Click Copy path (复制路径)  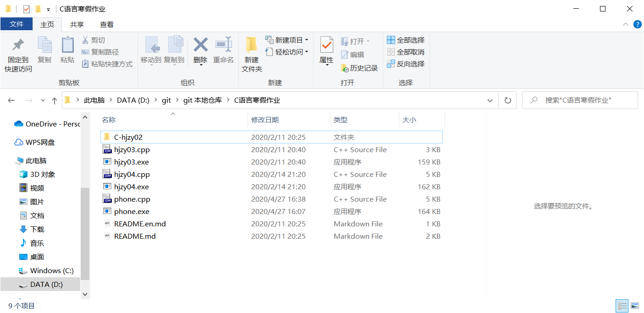click(100, 52)
